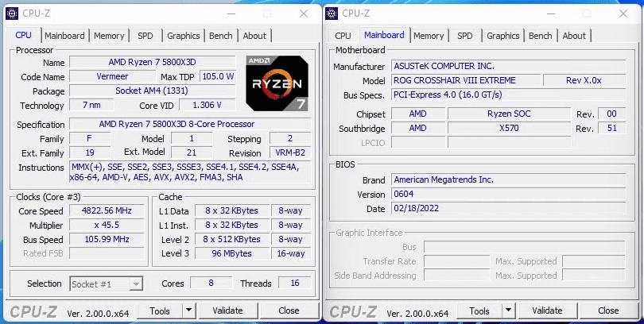Click Tools button in right window
This screenshot has width=644, height=324.
click(479, 310)
